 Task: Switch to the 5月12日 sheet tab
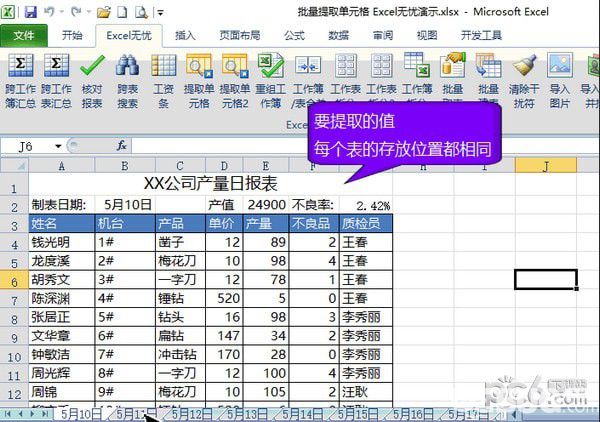click(x=192, y=414)
